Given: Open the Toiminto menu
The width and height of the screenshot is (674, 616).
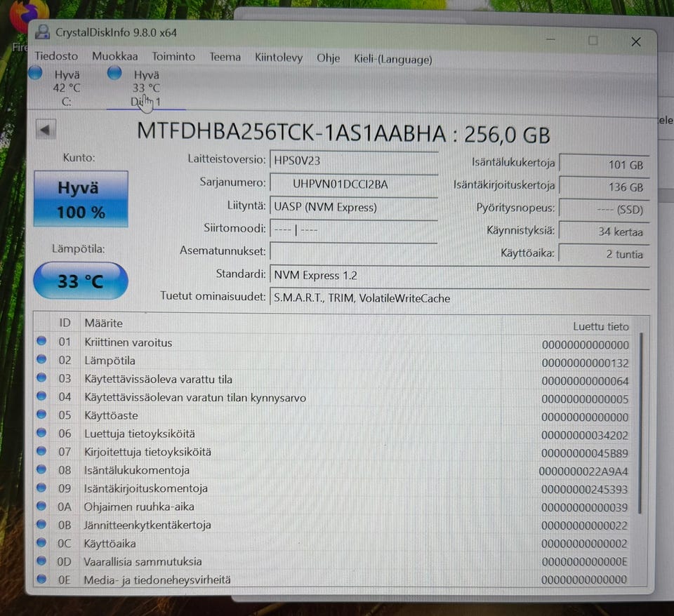Looking at the screenshot, I should [x=173, y=57].
